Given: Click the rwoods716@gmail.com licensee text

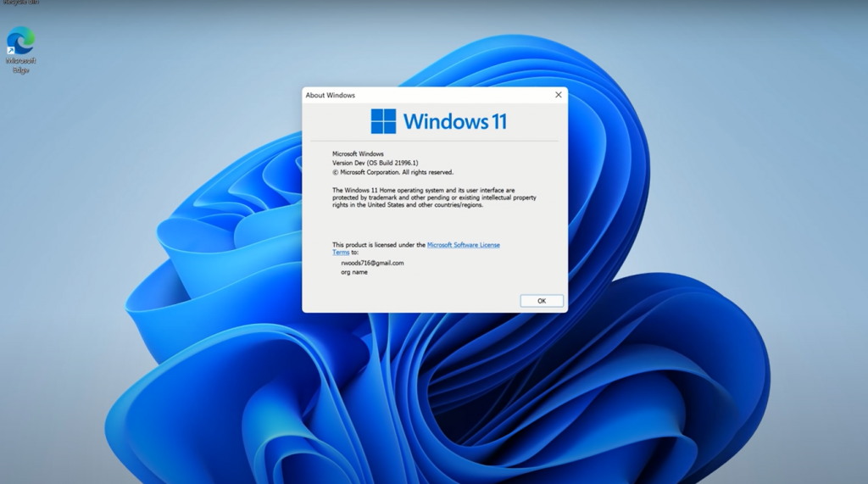Looking at the screenshot, I should click(x=372, y=263).
